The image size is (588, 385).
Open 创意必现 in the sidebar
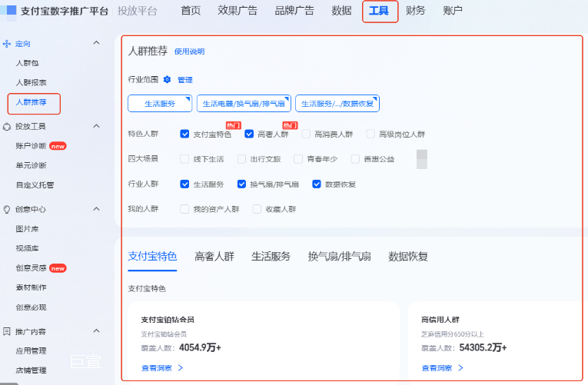[x=31, y=307]
